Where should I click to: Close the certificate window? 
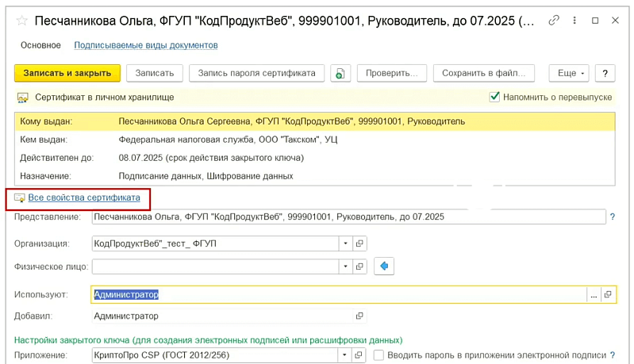click(616, 20)
